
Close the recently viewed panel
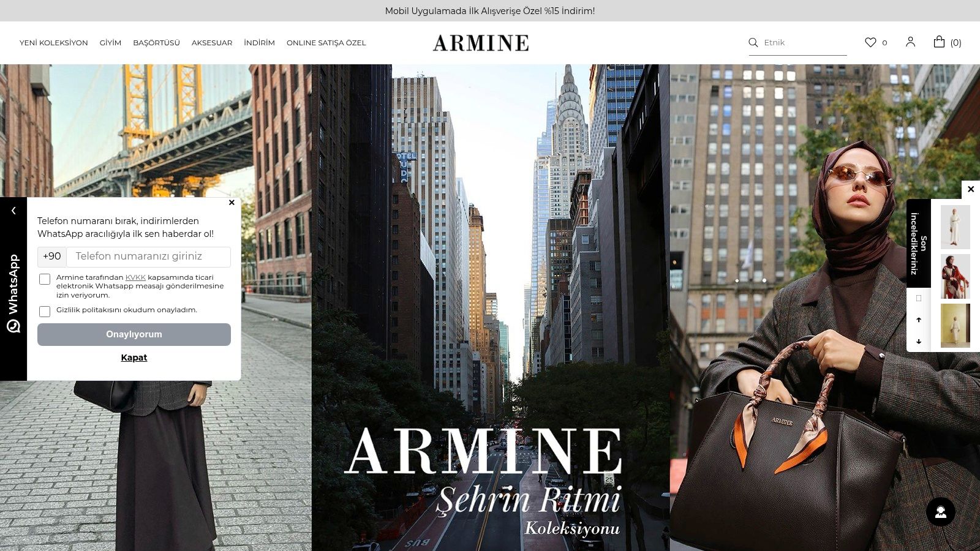(971, 189)
